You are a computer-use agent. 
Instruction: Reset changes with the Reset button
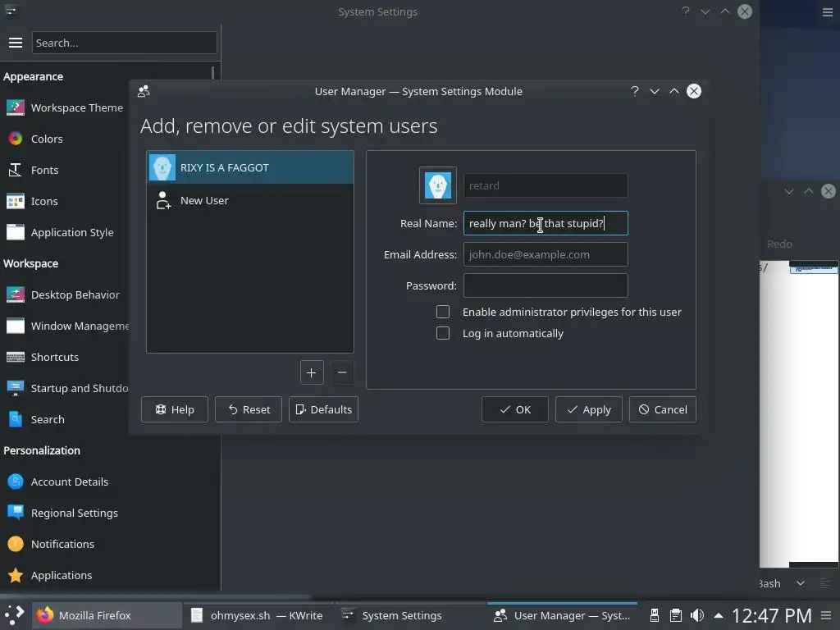(x=249, y=409)
